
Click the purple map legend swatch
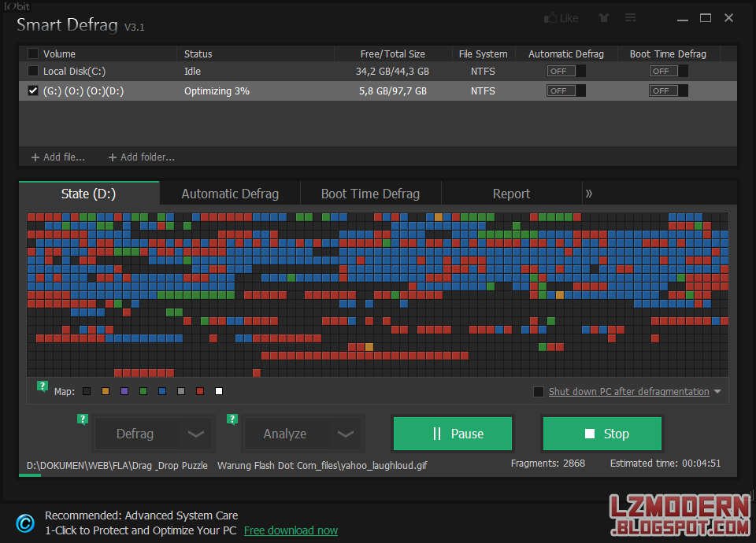(124, 391)
